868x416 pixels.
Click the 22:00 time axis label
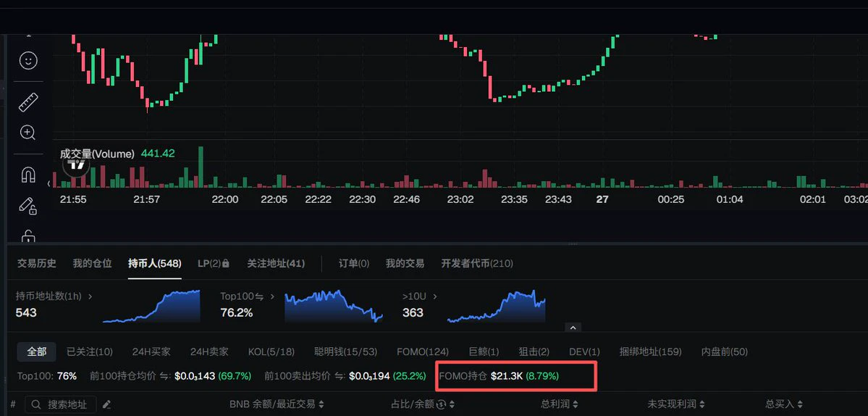[224, 199]
